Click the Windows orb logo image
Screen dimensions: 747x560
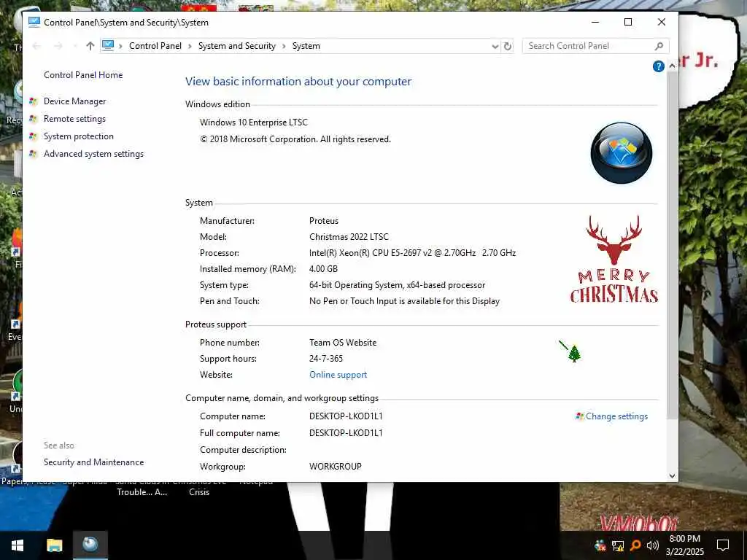click(x=622, y=153)
